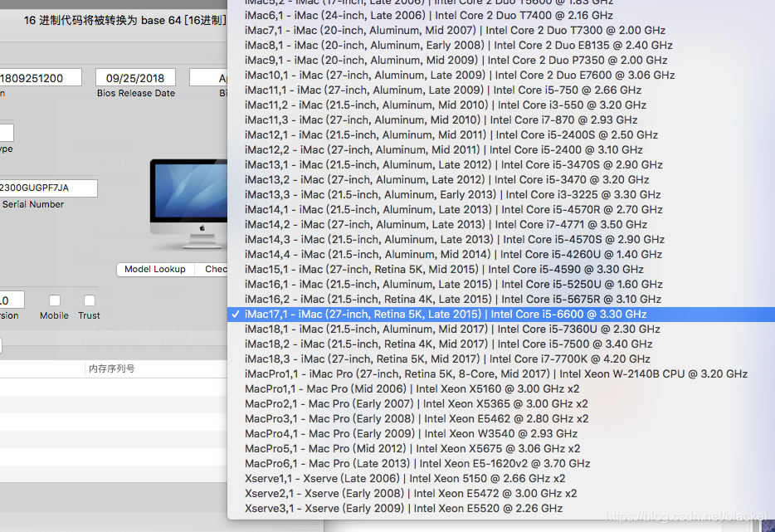775x532 pixels.
Task: Choose iMac11,1 Core i5-750 entry
Action: click(x=501, y=90)
